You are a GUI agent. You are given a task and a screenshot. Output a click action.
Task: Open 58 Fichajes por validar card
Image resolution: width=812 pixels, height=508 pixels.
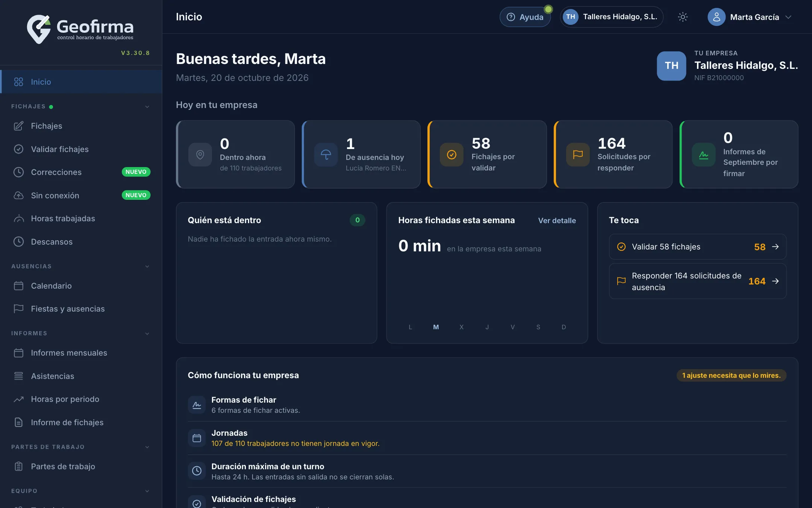[487, 154]
